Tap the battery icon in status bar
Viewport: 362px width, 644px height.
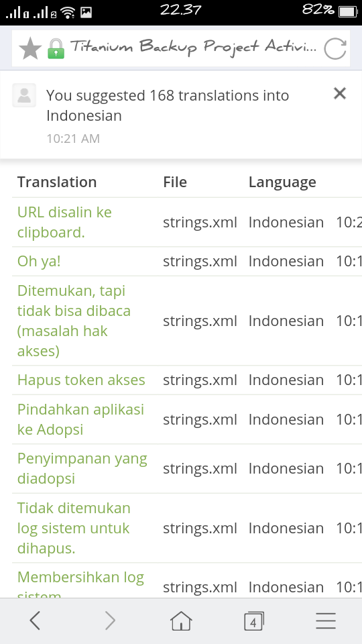tap(348, 11)
